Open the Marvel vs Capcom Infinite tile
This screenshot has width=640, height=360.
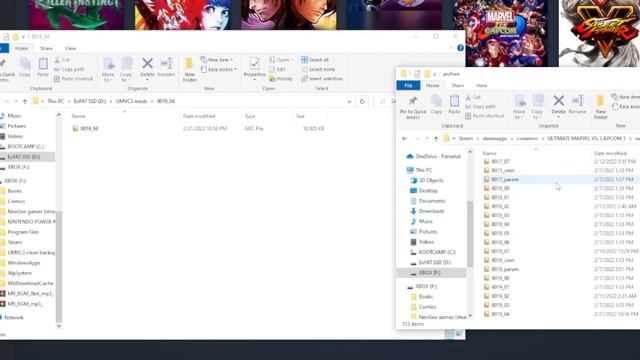pos(501,33)
